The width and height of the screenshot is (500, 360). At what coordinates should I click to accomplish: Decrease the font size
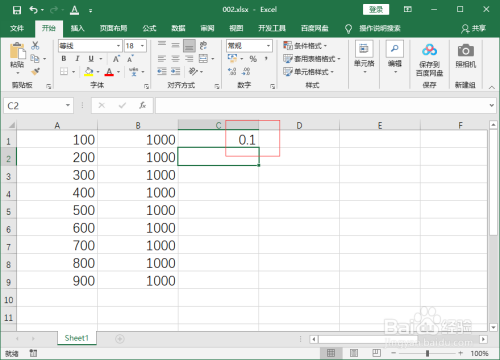pyautogui.click(x=130, y=59)
